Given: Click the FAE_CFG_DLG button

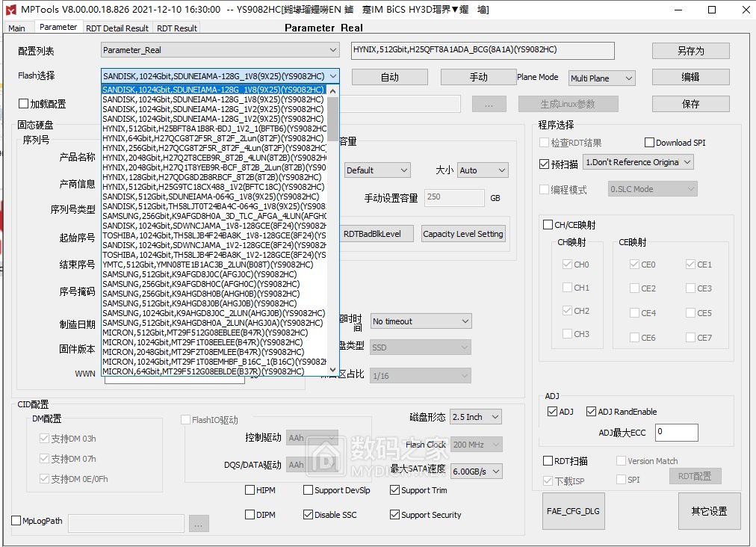Looking at the screenshot, I should 573,511.
